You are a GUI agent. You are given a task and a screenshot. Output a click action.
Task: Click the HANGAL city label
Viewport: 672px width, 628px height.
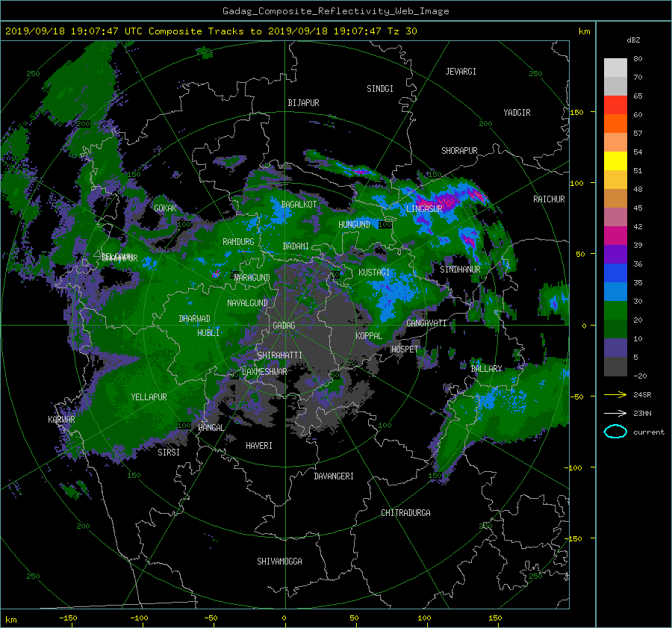point(211,428)
